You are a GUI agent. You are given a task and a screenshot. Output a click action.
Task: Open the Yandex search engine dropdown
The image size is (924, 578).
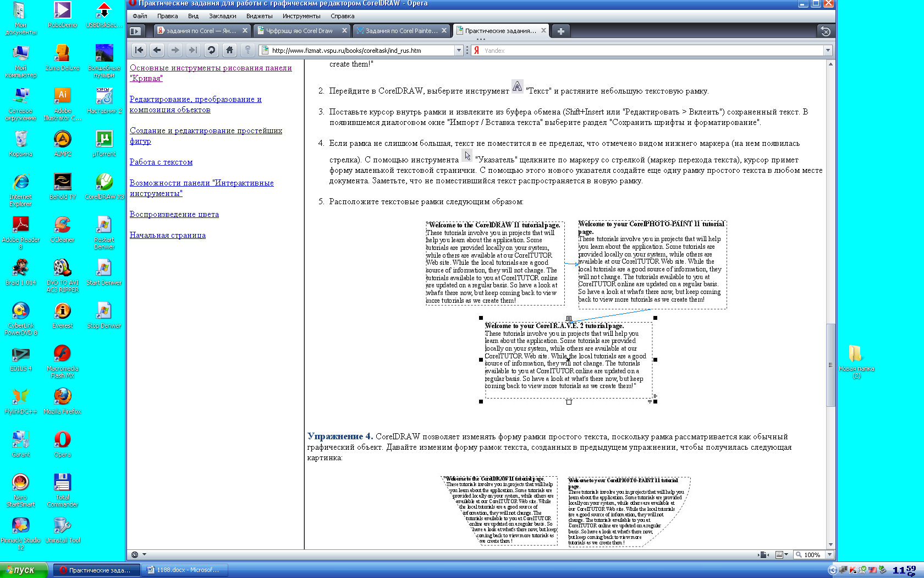point(827,50)
